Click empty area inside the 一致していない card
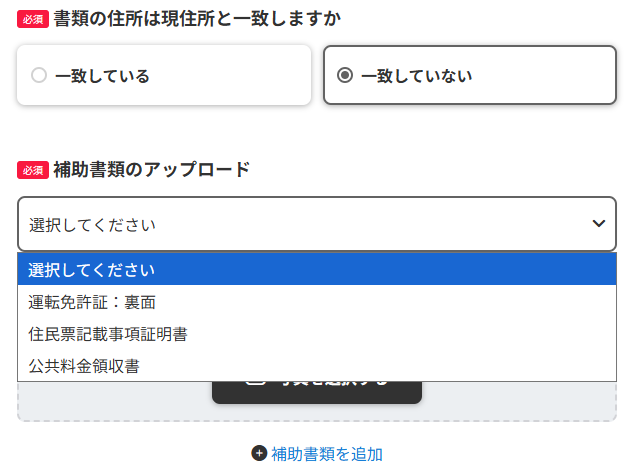 pyautogui.click(x=544, y=75)
